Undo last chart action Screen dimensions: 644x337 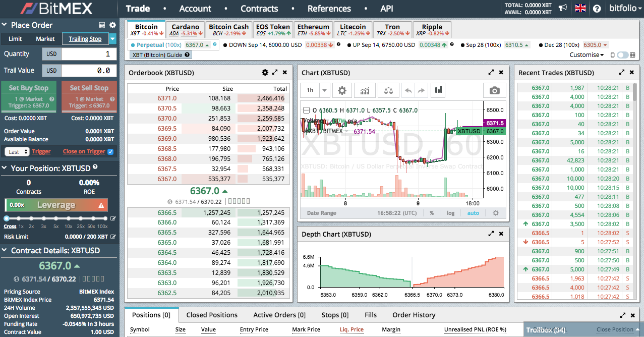408,90
